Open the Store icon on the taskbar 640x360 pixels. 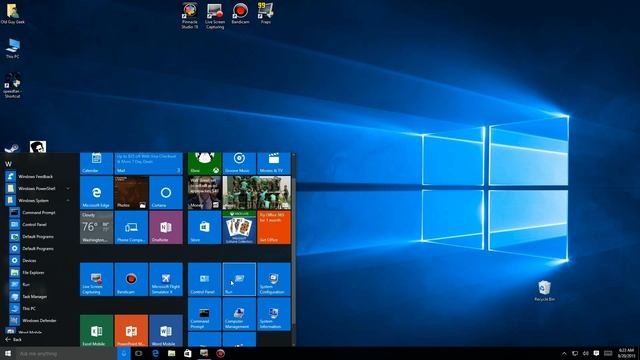(188, 353)
